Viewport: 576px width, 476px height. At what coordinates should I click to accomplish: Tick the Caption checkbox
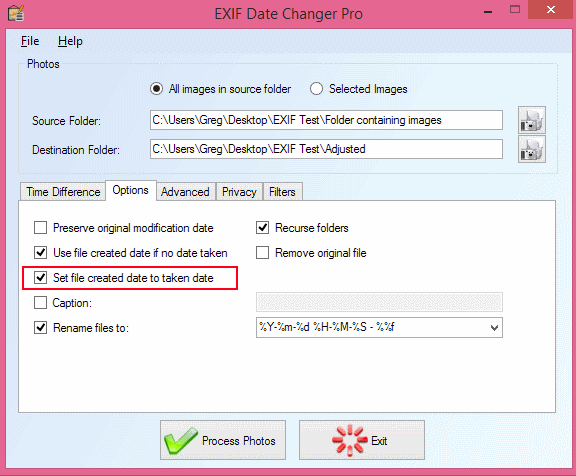tap(40, 303)
